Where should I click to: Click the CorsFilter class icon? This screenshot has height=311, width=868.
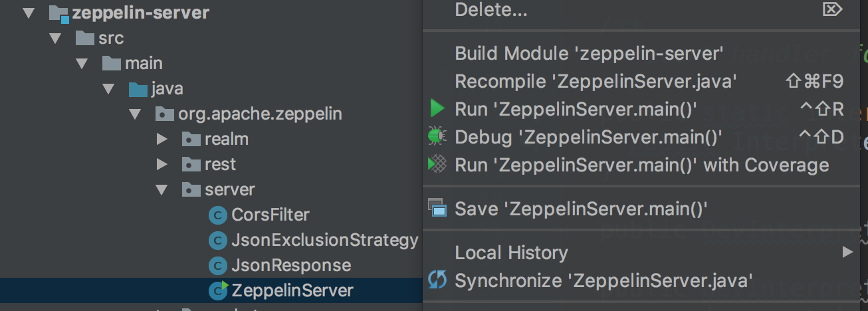pos(217,215)
